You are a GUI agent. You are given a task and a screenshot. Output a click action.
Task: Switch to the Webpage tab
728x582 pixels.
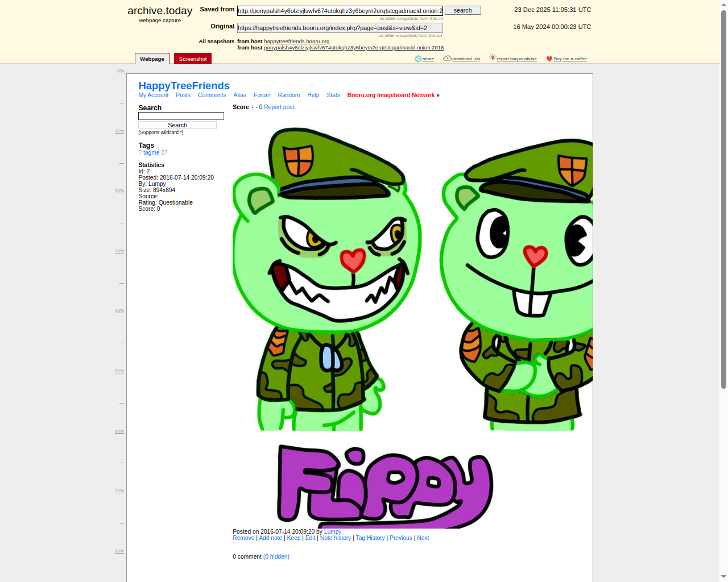pyautogui.click(x=152, y=59)
